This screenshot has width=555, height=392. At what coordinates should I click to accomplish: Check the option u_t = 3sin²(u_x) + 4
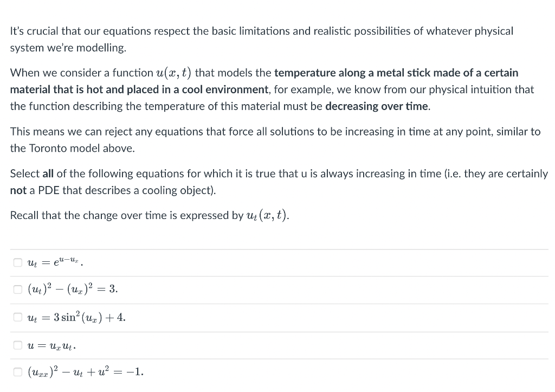click(x=17, y=318)
